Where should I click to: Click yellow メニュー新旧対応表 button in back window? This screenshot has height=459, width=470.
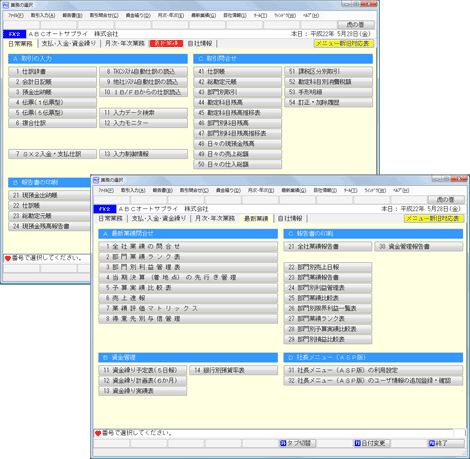tap(343, 44)
